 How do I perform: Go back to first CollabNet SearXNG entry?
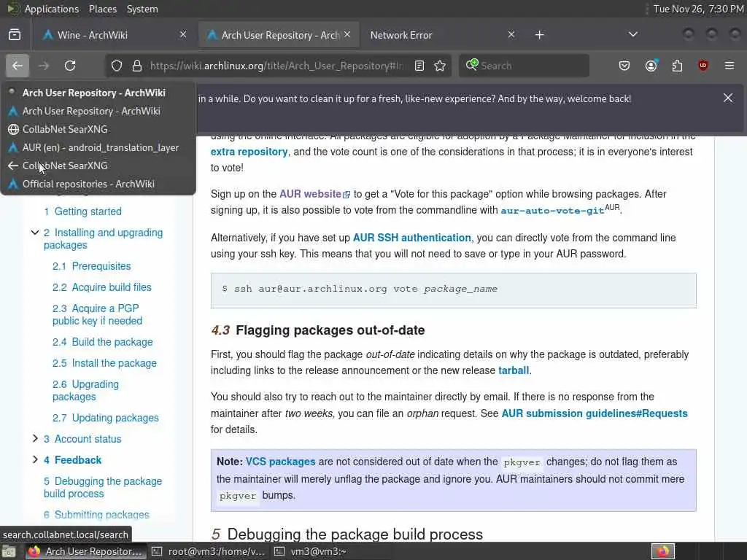[98, 129]
